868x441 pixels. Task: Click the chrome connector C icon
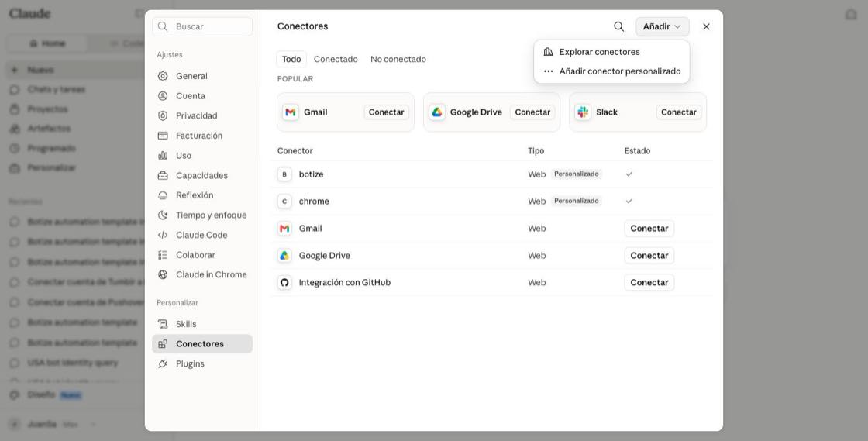pyautogui.click(x=284, y=202)
